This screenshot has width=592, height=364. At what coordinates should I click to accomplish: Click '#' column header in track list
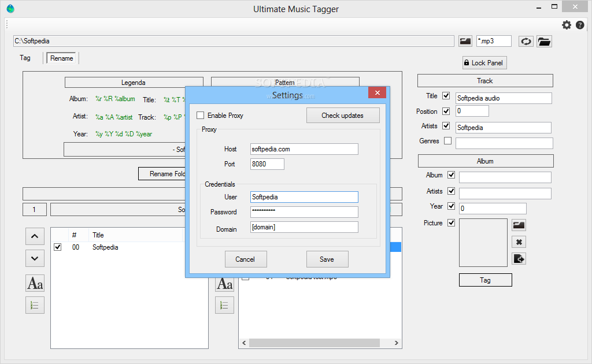75,235
